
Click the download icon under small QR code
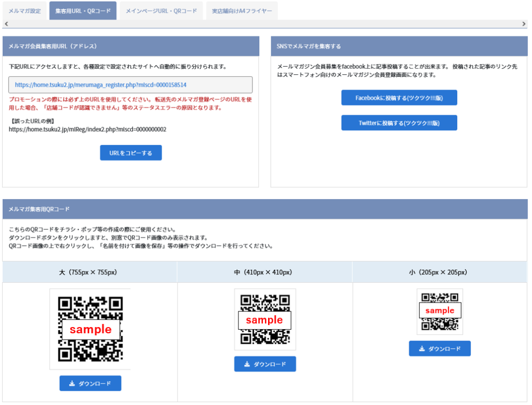[x=422, y=349]
